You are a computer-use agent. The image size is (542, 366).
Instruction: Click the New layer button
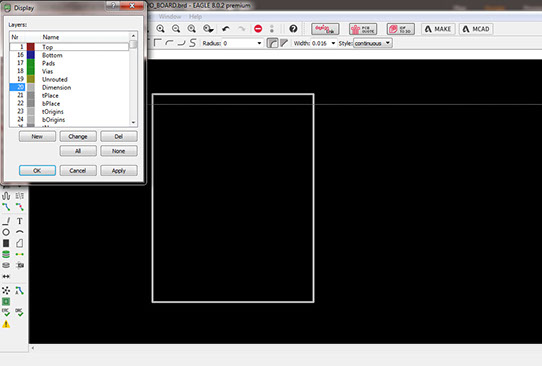point(37,137)
